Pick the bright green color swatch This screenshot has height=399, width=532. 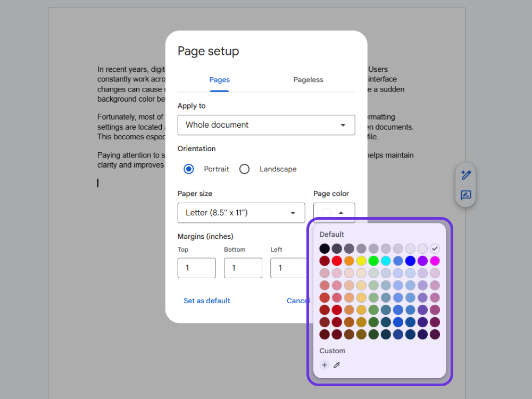coord(373,260)
